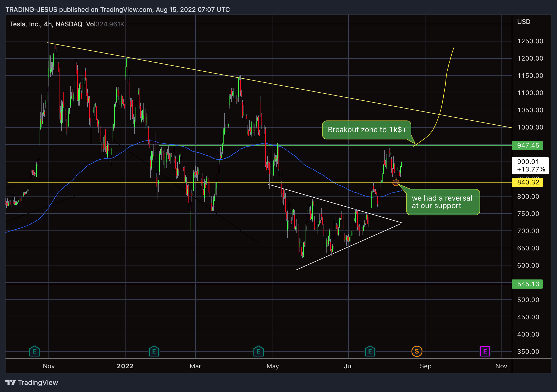Click the purple upcoming earnings E marker
The image size is (557, 392).
(x=485, y=351)
